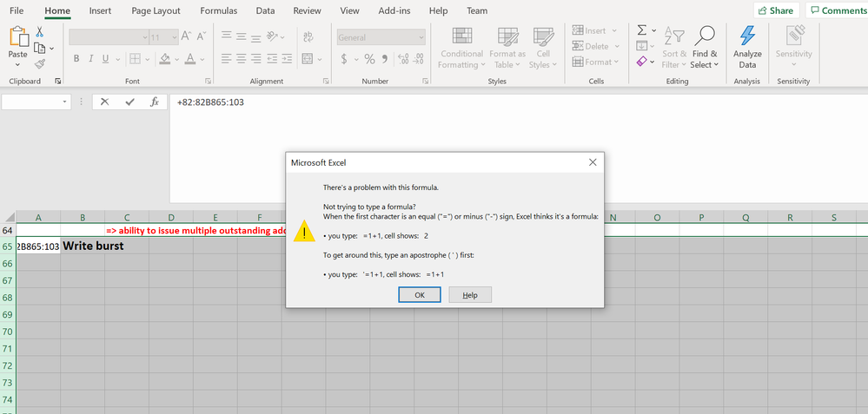Click the Fill Color paint bucket swatch
868x414 pixels.
[165, 59]
